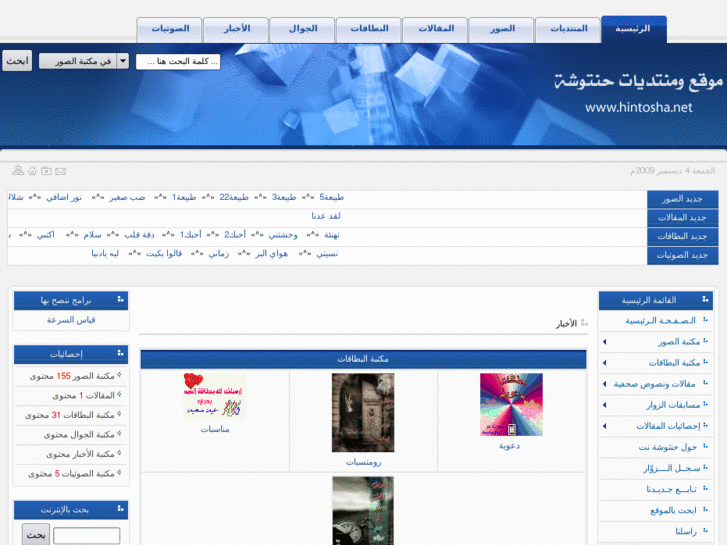Expand the إحصائيات المقالات submenu arrow
727x545 pixels.
point(604,426)
